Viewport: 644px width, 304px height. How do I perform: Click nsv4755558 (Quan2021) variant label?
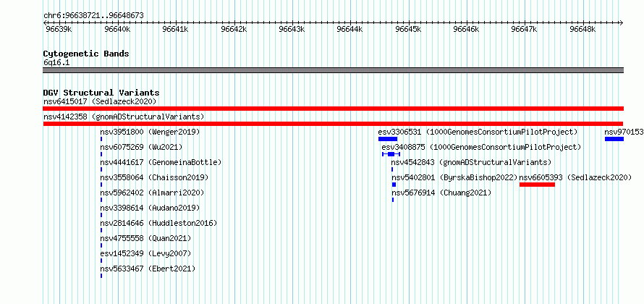[x=145, y=238]
